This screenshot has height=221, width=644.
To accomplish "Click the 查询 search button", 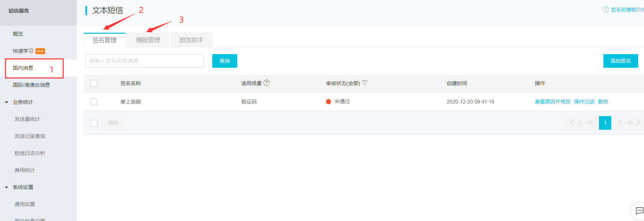I will tap(225, 61).
